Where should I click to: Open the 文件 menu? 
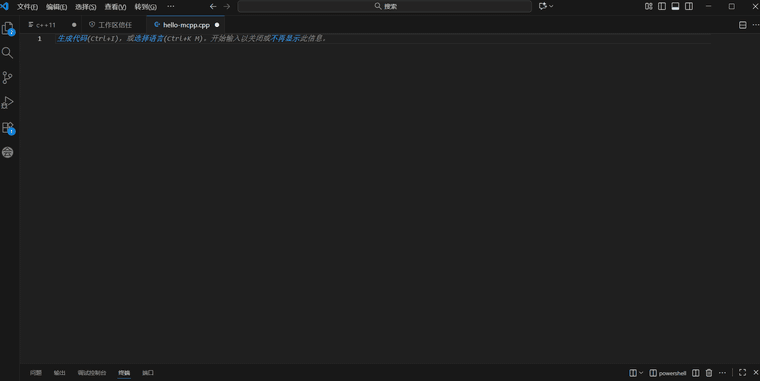click(x=27, y=7)
